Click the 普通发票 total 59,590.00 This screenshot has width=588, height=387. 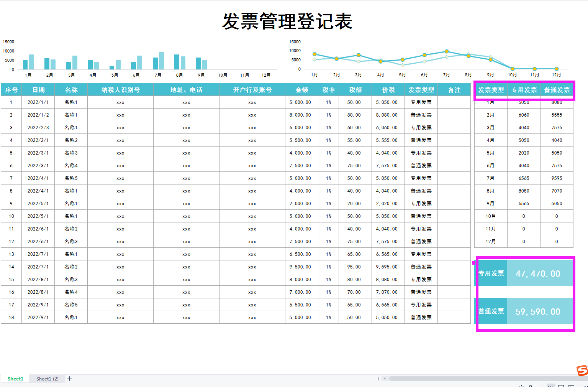coord(540,311)
